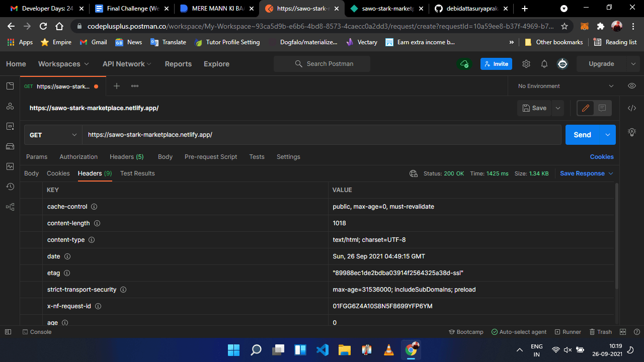Switch to response Cookies tab

point(58,173)
